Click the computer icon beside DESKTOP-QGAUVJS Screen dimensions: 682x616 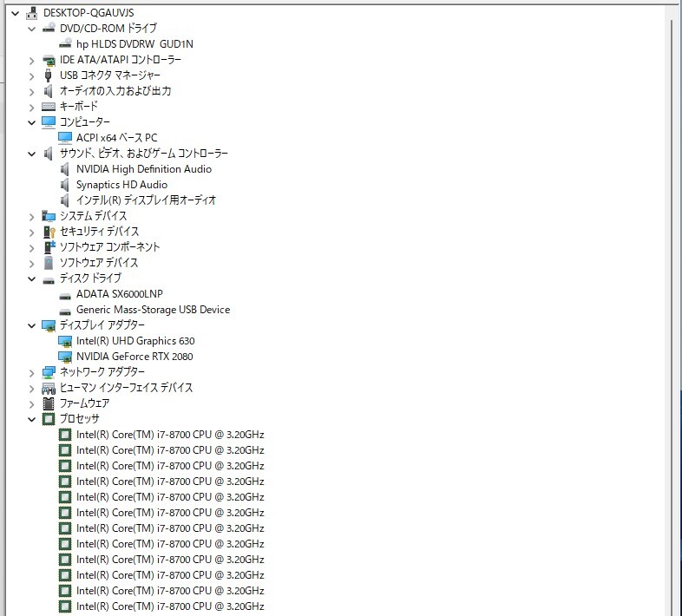tap(32, 13)
